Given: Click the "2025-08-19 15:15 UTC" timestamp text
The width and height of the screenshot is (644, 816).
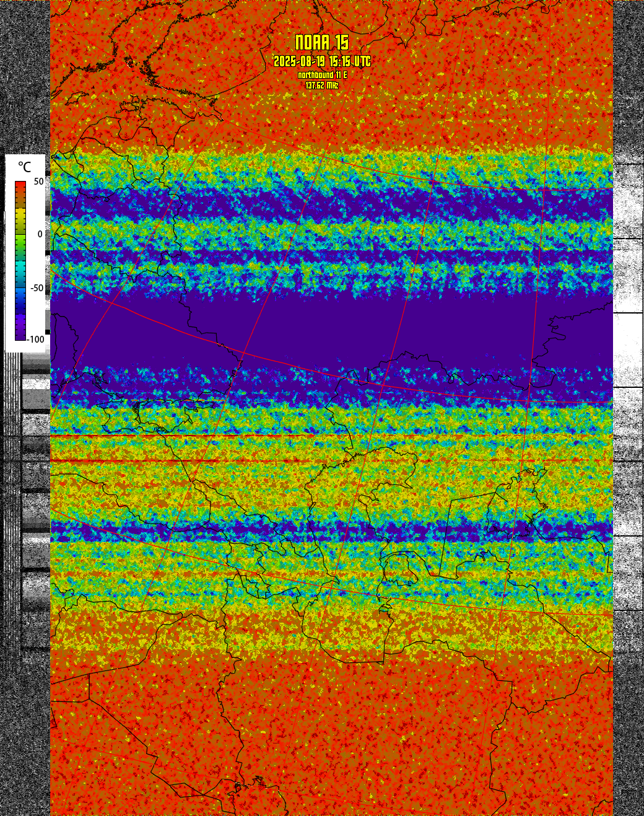Looking at the screenshot, I should [x=322, y=61].
